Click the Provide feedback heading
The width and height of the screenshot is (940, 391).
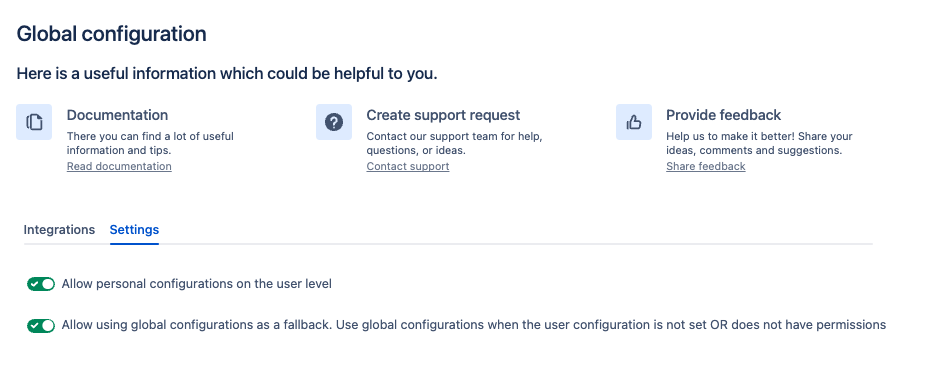[x=724, y=115]
